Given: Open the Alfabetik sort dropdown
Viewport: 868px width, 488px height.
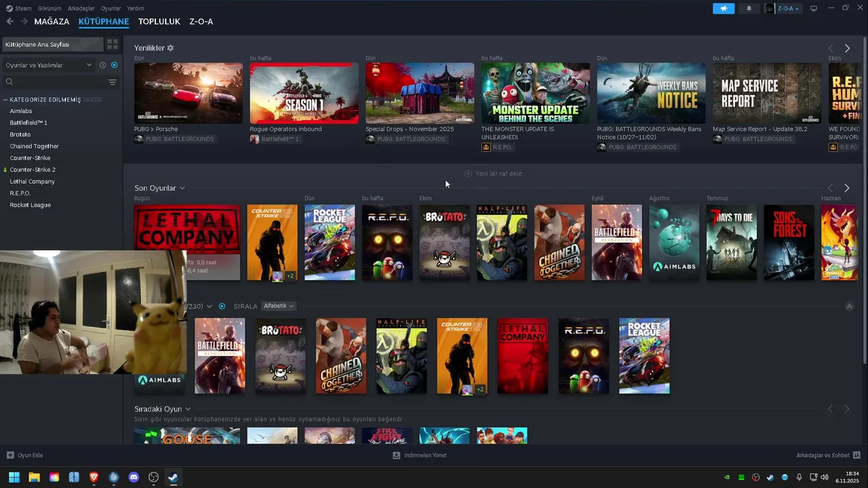Looking at the screenshot, I should 279,306.
